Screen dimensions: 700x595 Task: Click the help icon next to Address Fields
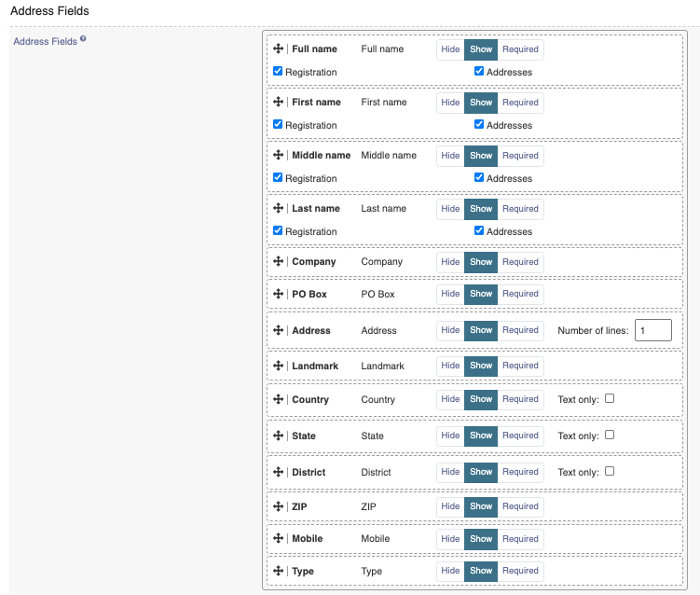[x=83, y=39]
